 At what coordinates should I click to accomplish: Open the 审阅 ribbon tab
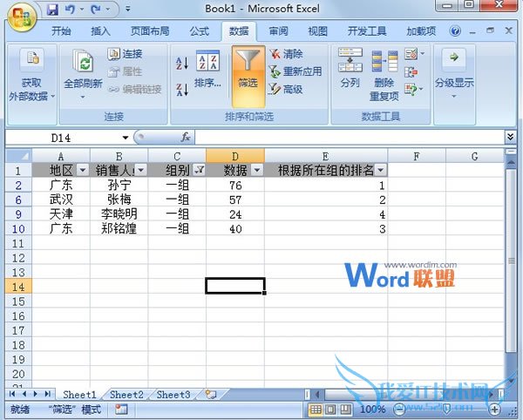279,31
